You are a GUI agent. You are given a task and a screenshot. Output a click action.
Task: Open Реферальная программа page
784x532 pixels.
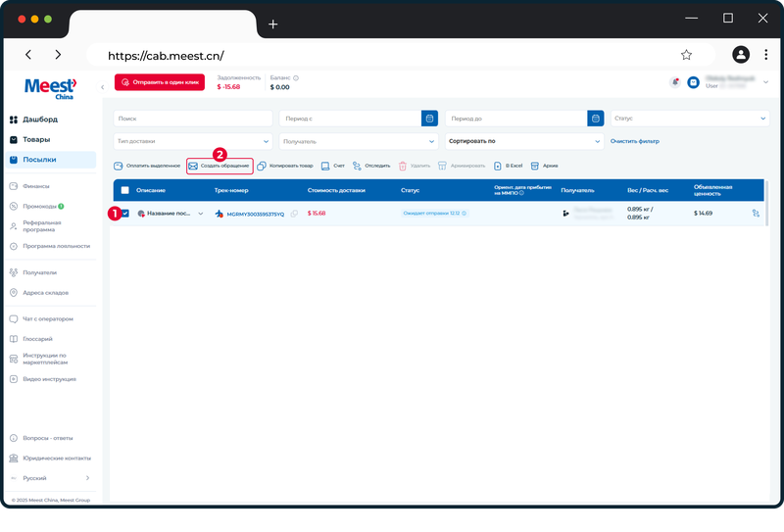click(36, 226)
